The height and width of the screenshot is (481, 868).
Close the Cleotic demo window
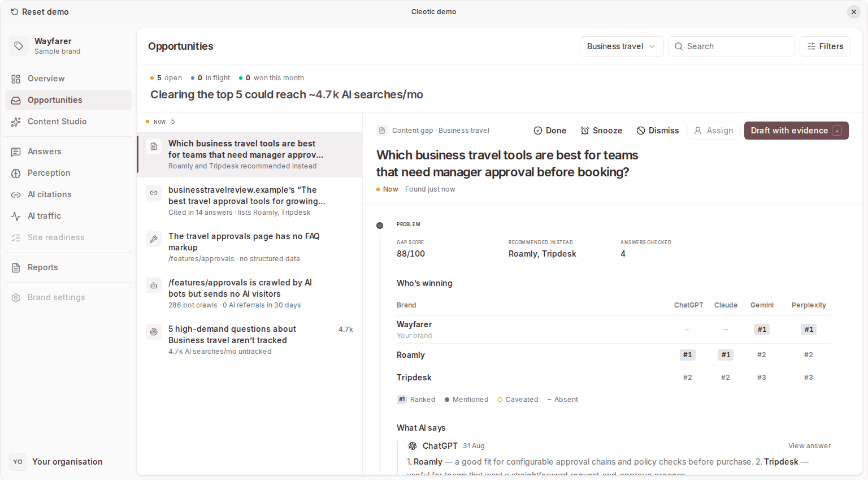854,12
